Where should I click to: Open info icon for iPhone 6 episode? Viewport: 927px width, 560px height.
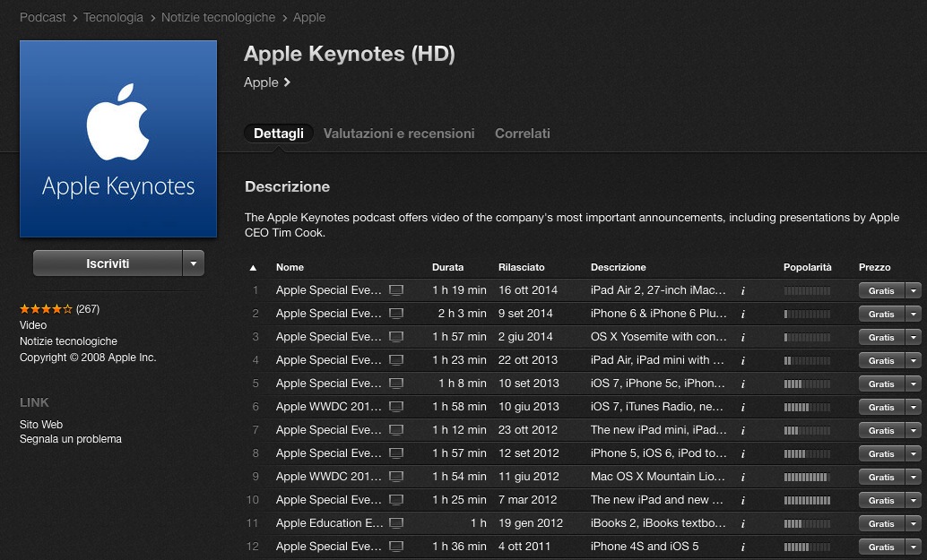[x=743, y=314]
